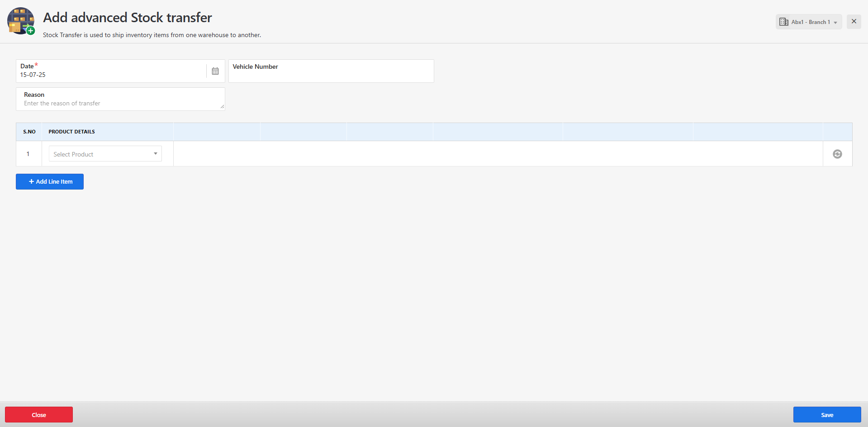Screen dimensions: 868x427
Task: Click the Reason of transfer text area
Action: click(120, 103)
